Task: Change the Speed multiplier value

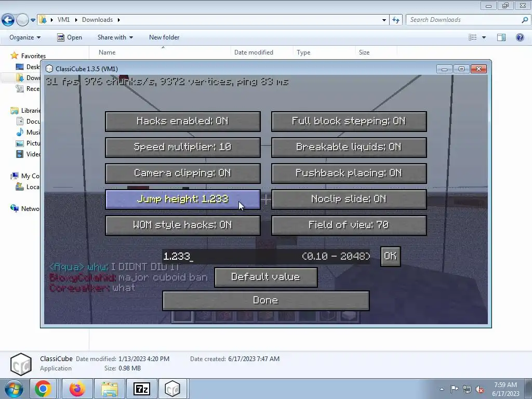Action: pyautogui.click(x=182, y=147)
